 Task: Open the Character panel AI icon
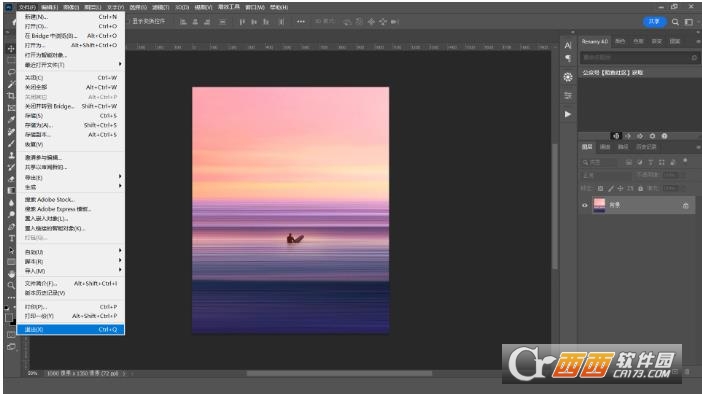pyautogui.click(x=568, y=46)
